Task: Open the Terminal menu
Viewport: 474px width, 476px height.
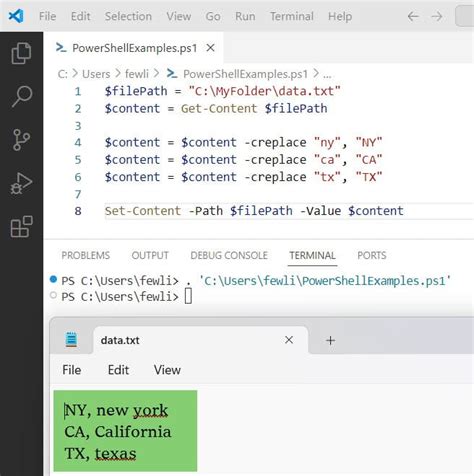Action: pyautogui.click(x=292, y=16)
